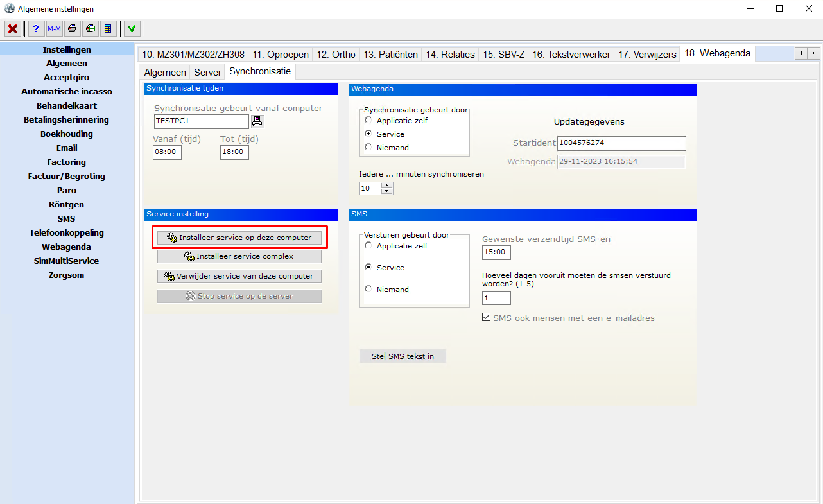
Task: Select Betalingsherinnering in the sidebar
Action: point(67,120)
